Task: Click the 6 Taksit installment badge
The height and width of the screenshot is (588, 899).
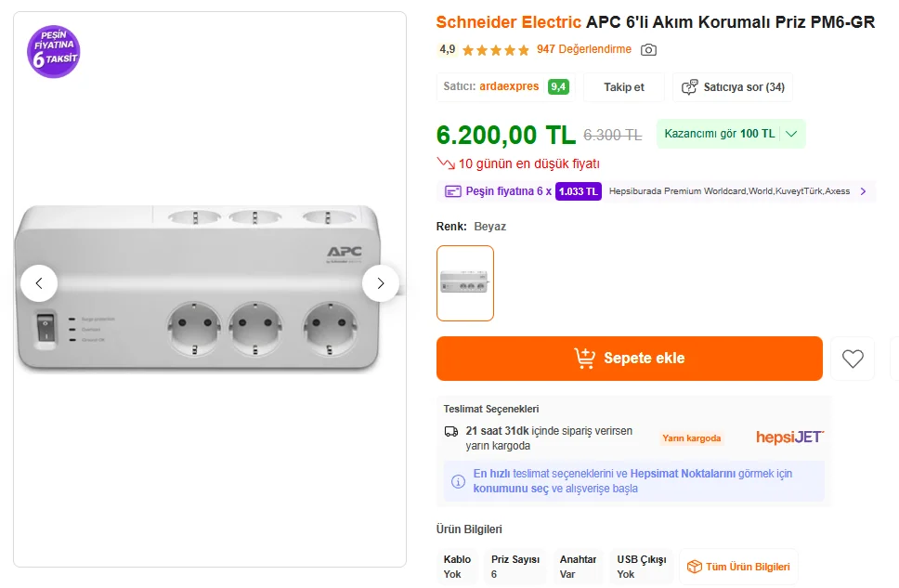Action: tap(54, 52)
